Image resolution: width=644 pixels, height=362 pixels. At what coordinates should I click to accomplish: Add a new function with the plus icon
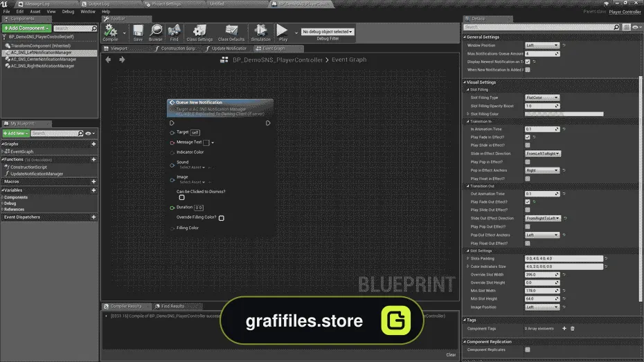click(93, 159)
